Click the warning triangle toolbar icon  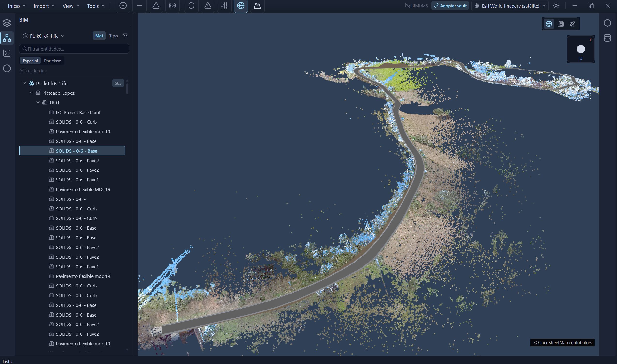point(208,6)
